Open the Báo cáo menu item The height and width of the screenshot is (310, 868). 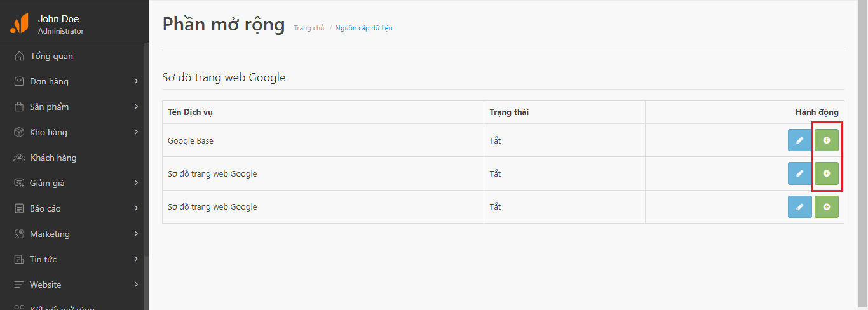coord(45,208)
